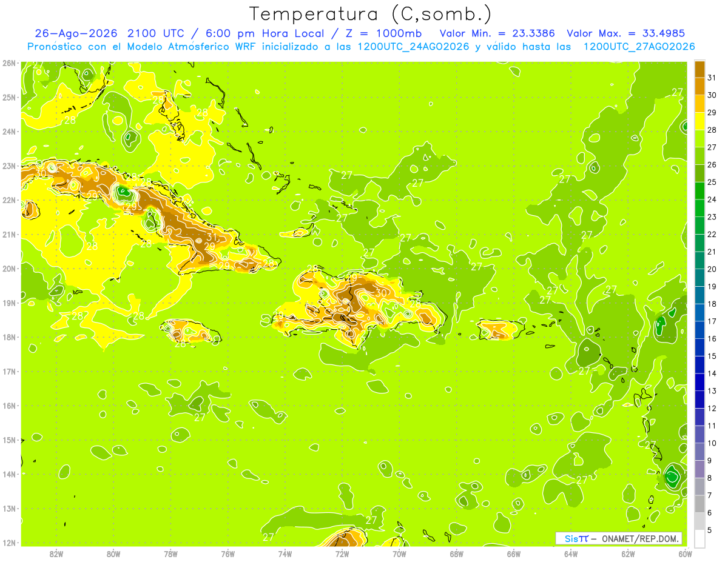This screenshot has width=728, height=562.
Task: Click the "Valor Max. = 33.4985" value
Action: pos(626,33)
